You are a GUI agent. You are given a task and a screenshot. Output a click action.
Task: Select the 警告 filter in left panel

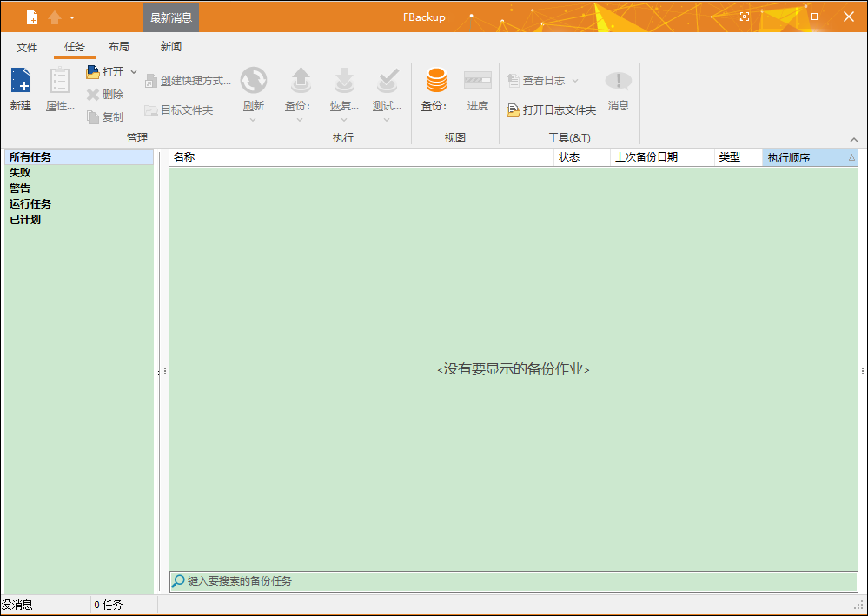[x=78, y=189]
